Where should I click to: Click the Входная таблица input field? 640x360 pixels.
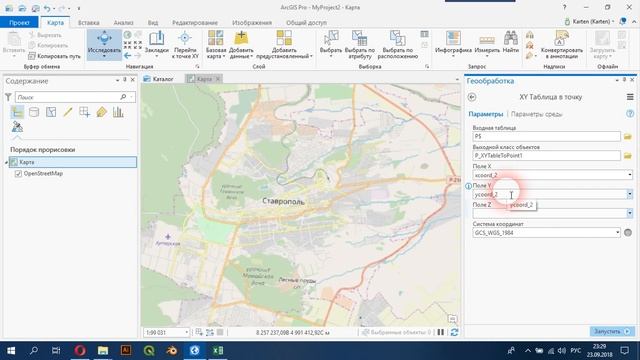click(x=546, y=136)
